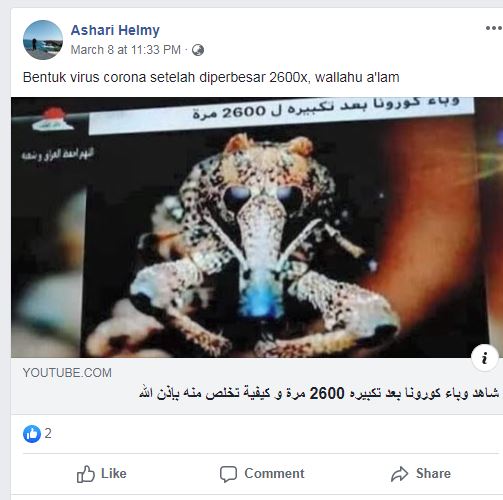Image resolution: width=503 pixels, height=500 pixels.
Task: Click the logo in the thumbnail's top-left corner
Action: (x=53, y=119)
